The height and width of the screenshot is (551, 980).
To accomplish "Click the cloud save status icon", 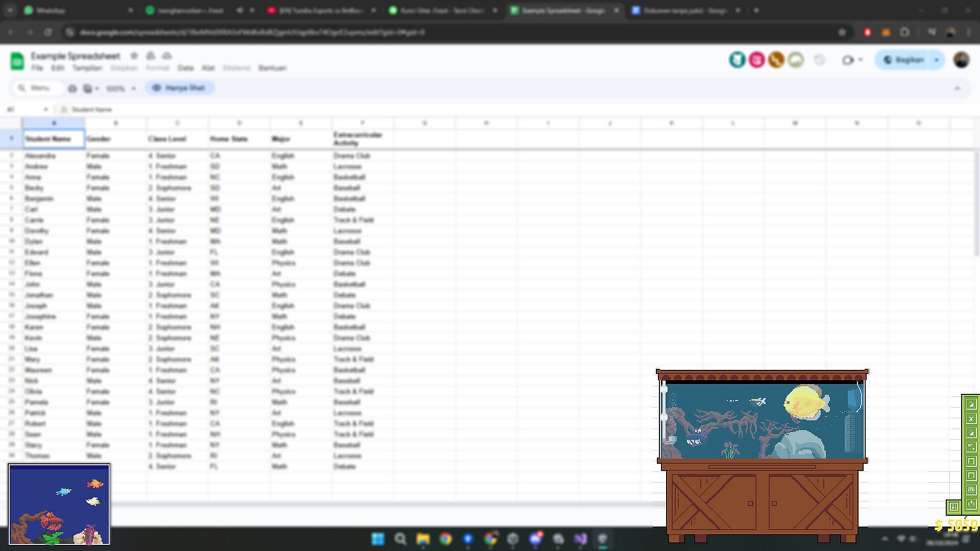I will [x=167, y=56].
